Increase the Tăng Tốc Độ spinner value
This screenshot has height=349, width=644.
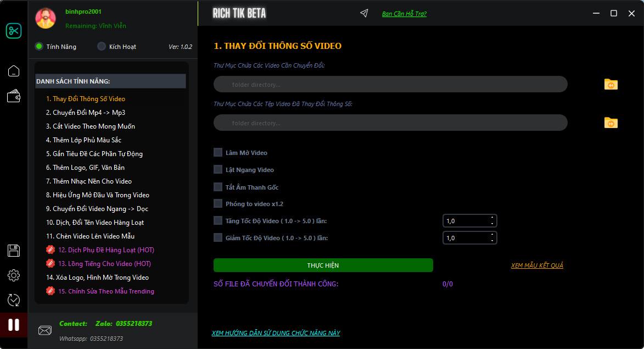click(492, 218)
